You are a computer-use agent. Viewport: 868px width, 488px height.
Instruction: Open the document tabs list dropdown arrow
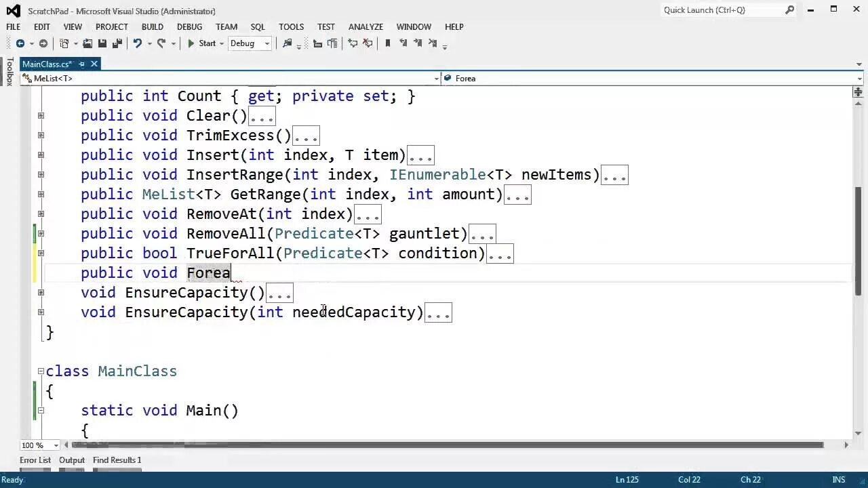tap(859, 64)
